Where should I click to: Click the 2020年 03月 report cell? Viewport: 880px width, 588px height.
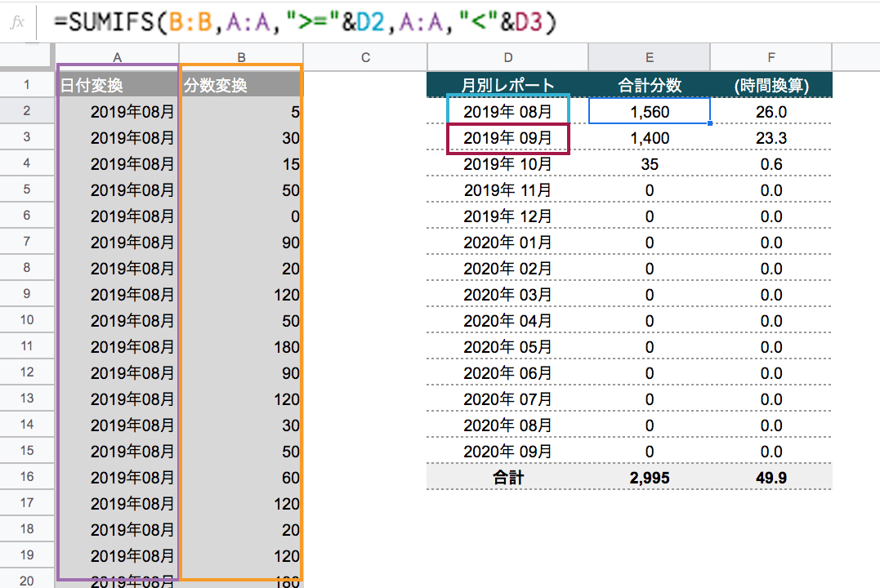[x=508, y=295]
